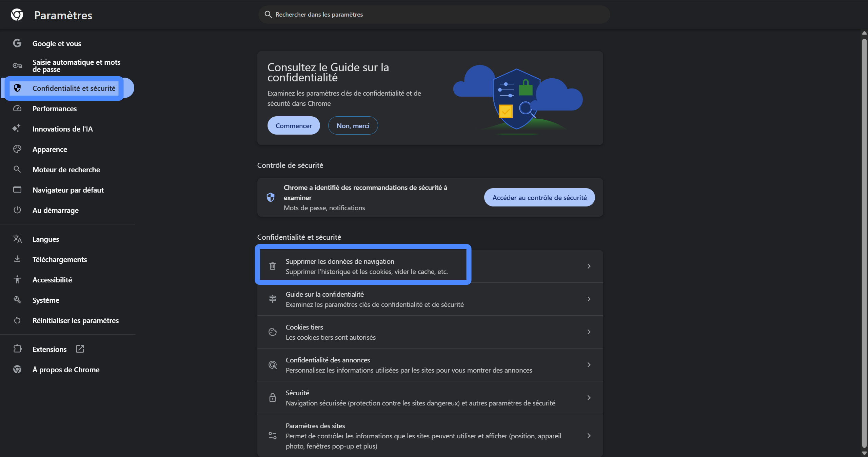Click the padlock icon for Sécurité
Screen dimensions: 868x457
point(273,398)
